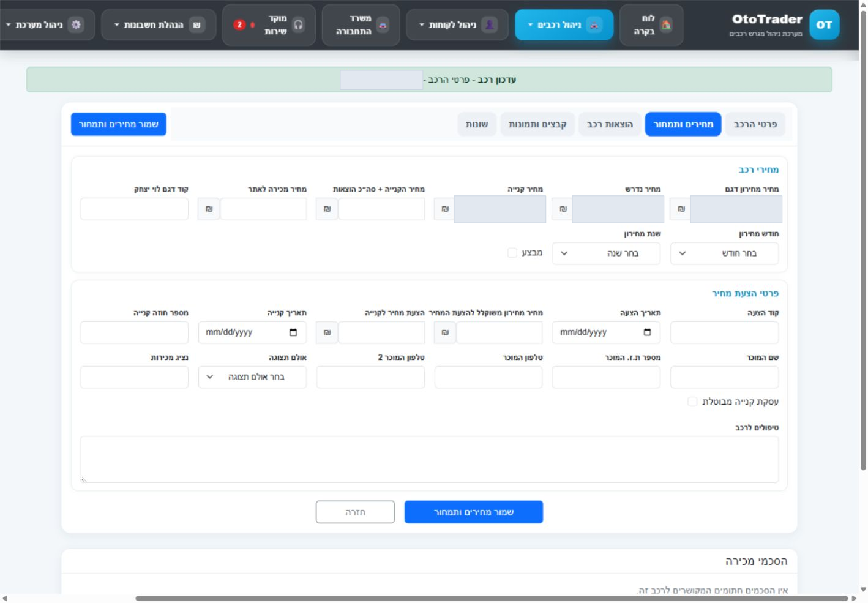
Task: Expand the בחר אולם תצוגה dropdown
Action: coord(252,377)
